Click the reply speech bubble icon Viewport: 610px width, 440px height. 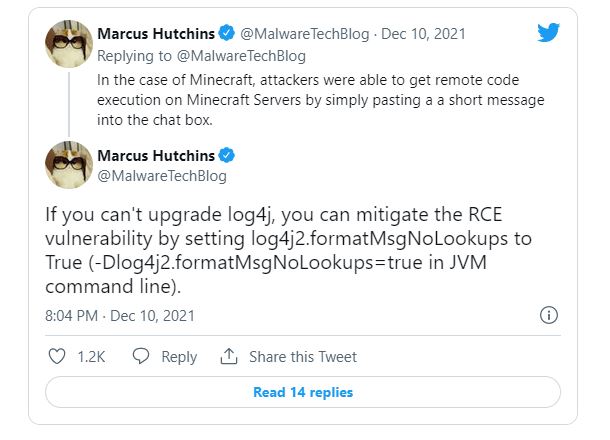click(141, 356)
